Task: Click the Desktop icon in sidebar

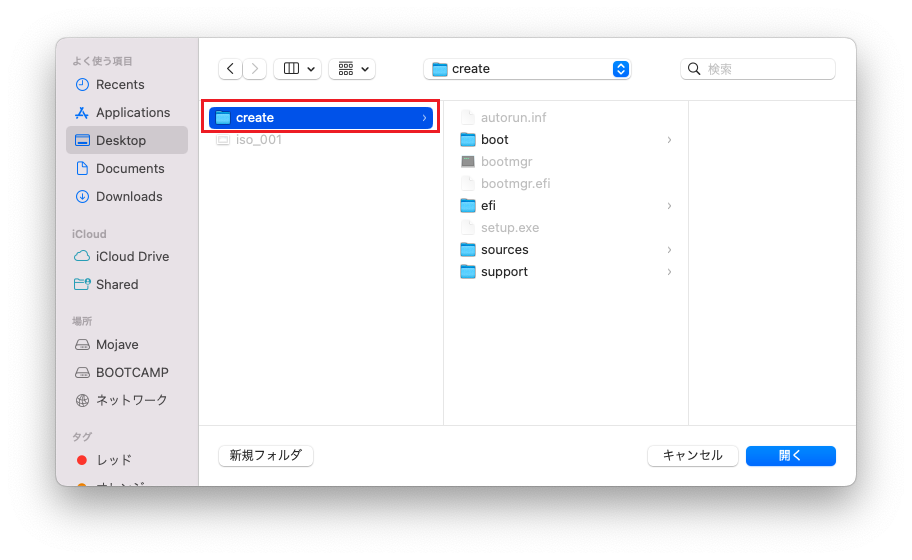Action: tap(83, 140)
